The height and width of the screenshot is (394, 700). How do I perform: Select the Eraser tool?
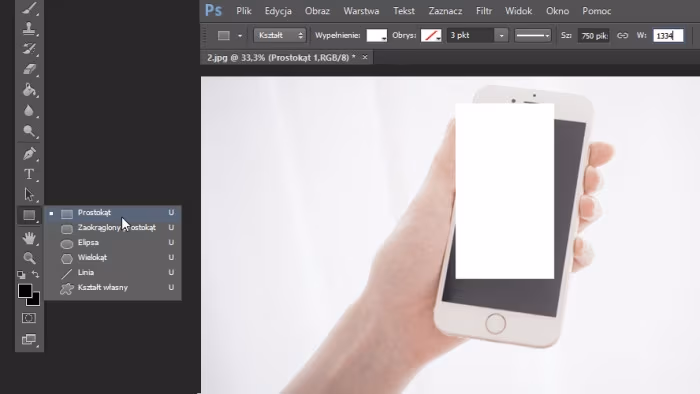[29, 69]
